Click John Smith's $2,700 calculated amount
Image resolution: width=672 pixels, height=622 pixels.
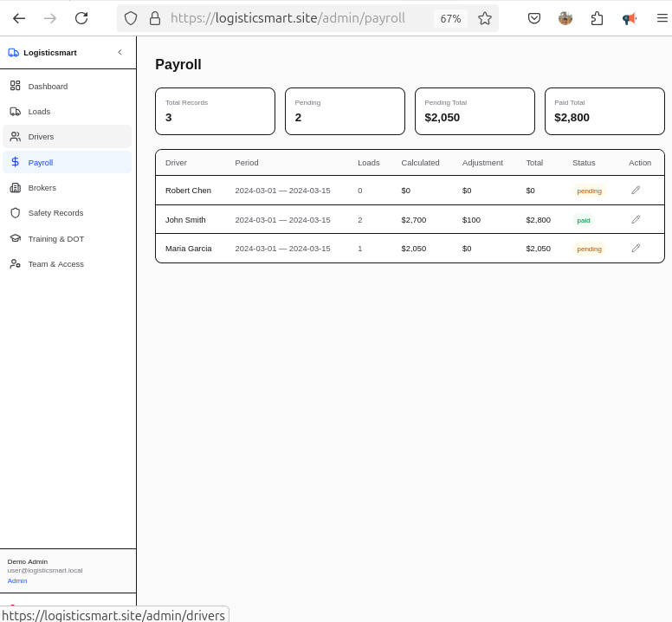click(x=414, y=220)
